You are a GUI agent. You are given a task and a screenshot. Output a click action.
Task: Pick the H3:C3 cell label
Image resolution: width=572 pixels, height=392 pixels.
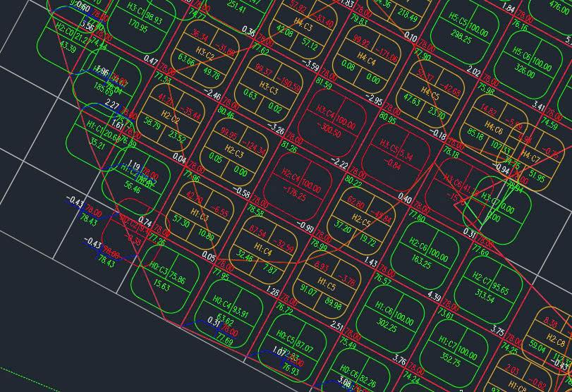pos(269,88)
